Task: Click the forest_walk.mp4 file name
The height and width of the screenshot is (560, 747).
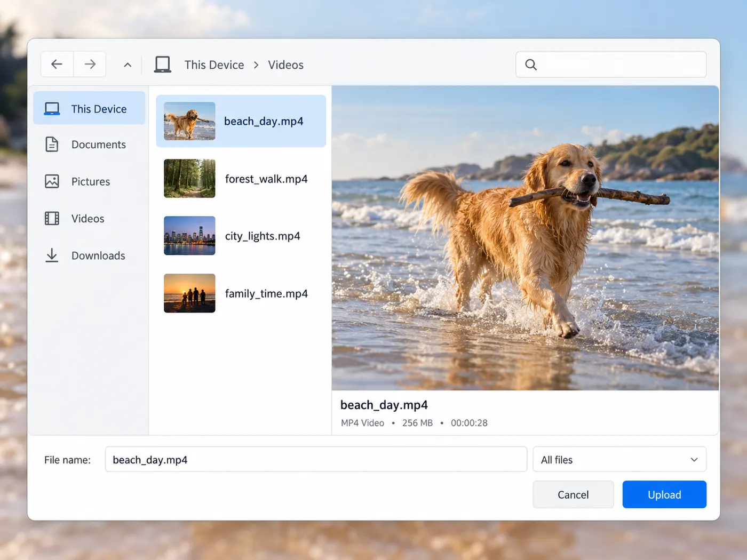Action: [266, 179]
